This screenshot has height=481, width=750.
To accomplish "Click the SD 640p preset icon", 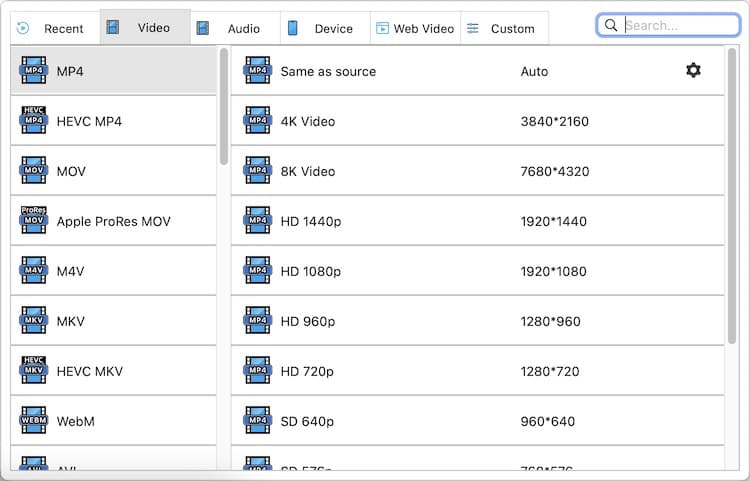I will click(x=257, y=420).
